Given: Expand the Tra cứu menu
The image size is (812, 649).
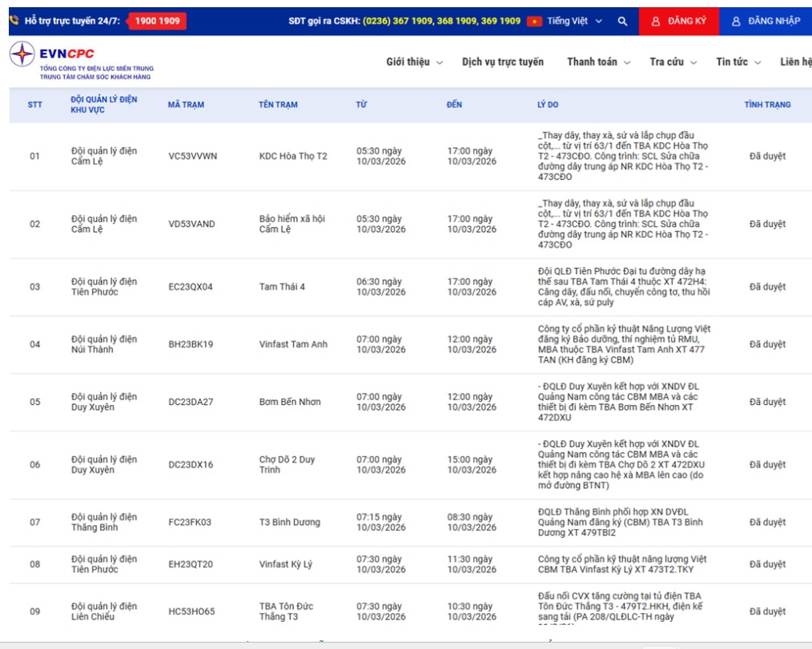Looking at the screenshot, I should coord(673,62).
